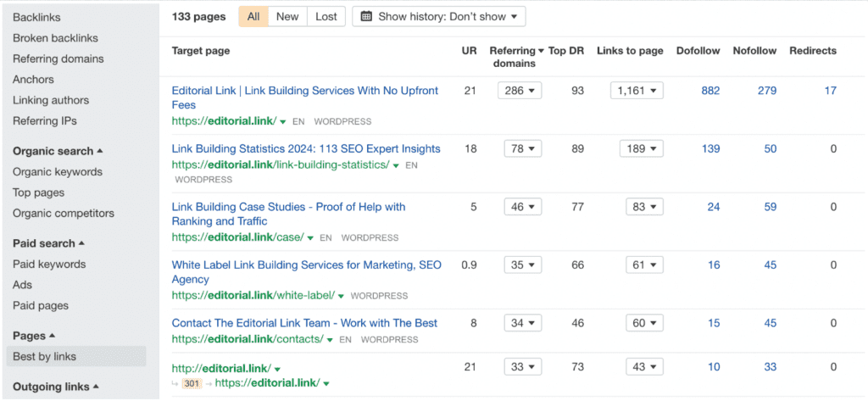Open the Ads report
Image resolution: width=868 pixels, height=401 pixels.
point(23,285)
